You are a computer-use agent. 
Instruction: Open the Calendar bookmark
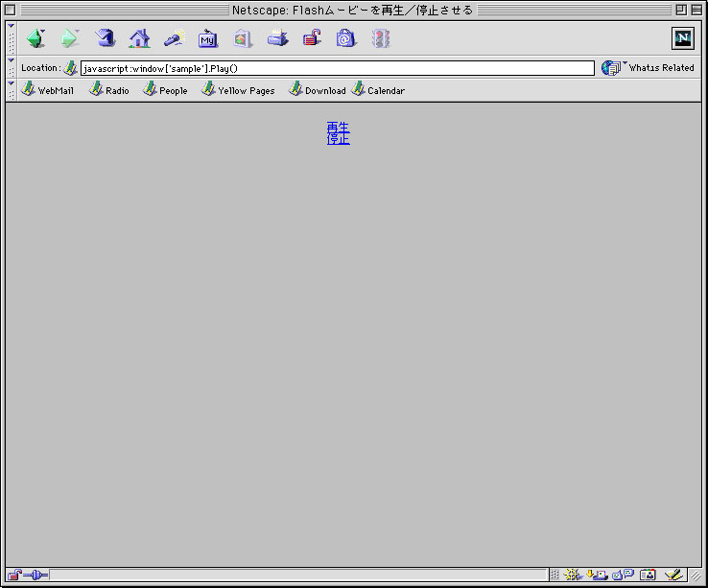click(x=378, y=89)
